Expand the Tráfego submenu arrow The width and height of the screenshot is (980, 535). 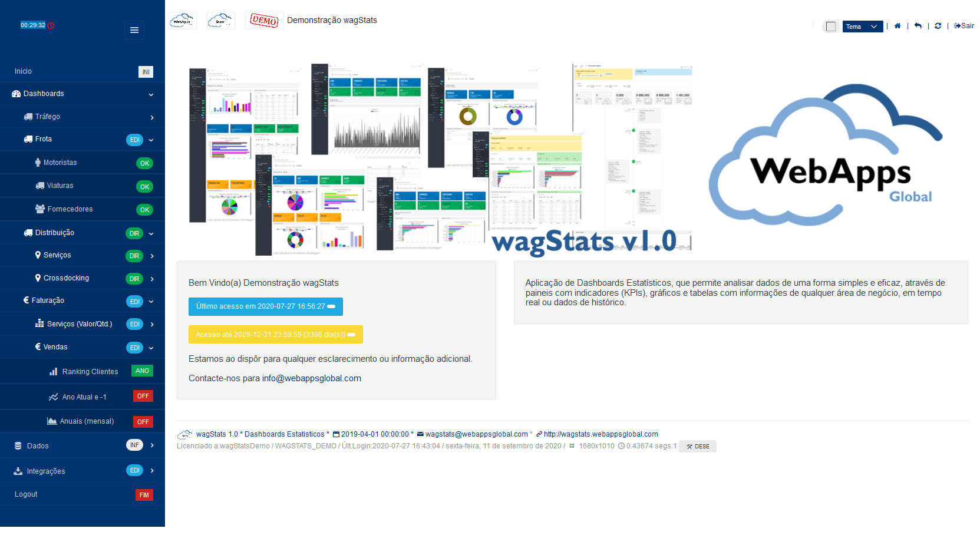pyautogui.click(x=152, y=118)
